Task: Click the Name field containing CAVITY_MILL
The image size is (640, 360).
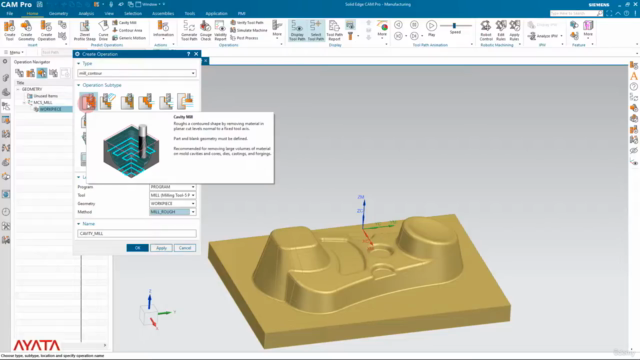Action: click(x=137, y=233)
